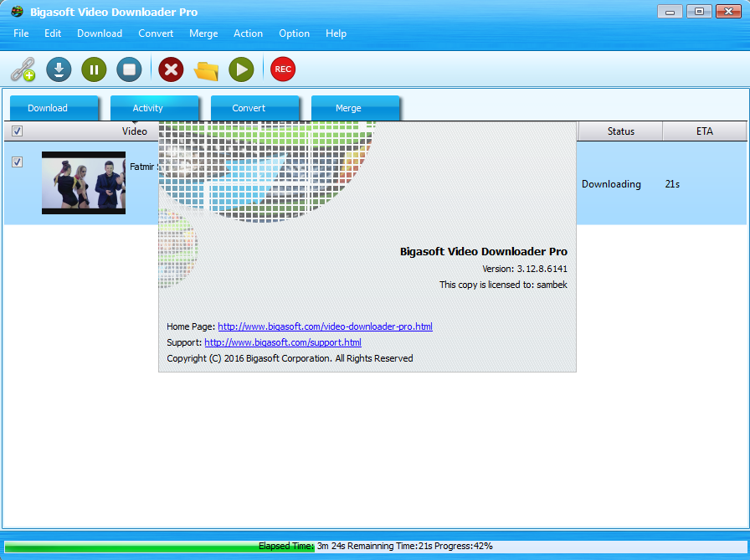Open the Merge menu
Screen dimensions: 750x560
pos(203,33)
